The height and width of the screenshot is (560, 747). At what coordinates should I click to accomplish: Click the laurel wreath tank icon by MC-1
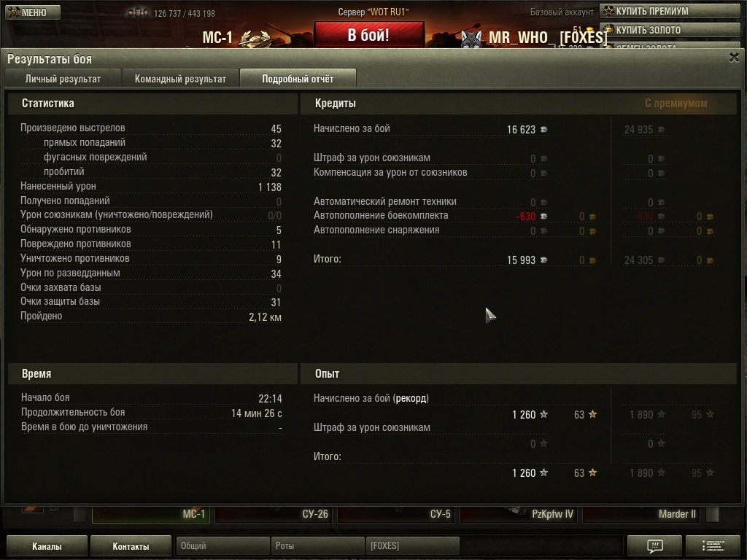[x=255, y=38]
